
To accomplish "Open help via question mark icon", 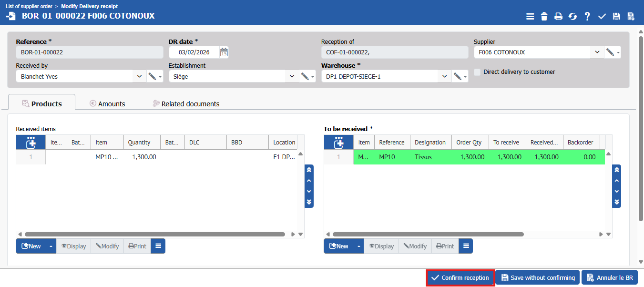I will pyautogui.click(x=587, y=17).
